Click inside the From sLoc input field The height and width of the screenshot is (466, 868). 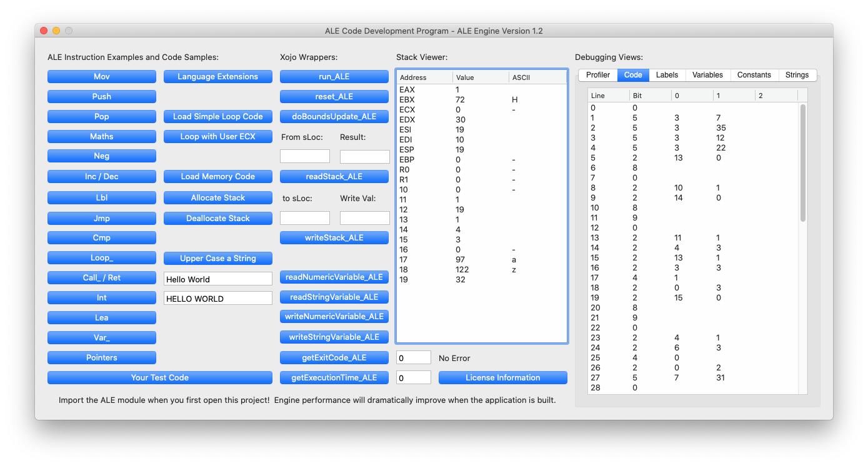tap(304, 156)
